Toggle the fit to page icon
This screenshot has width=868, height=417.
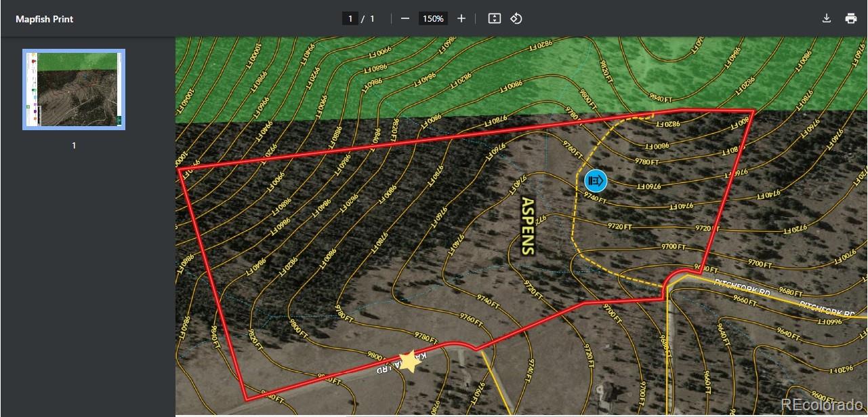[x=495, y=19]
